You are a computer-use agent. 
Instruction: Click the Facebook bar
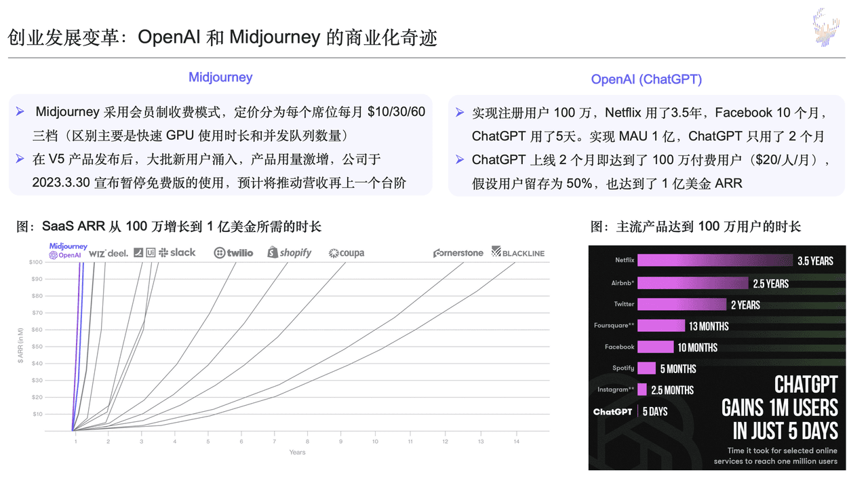click(656, 347)
